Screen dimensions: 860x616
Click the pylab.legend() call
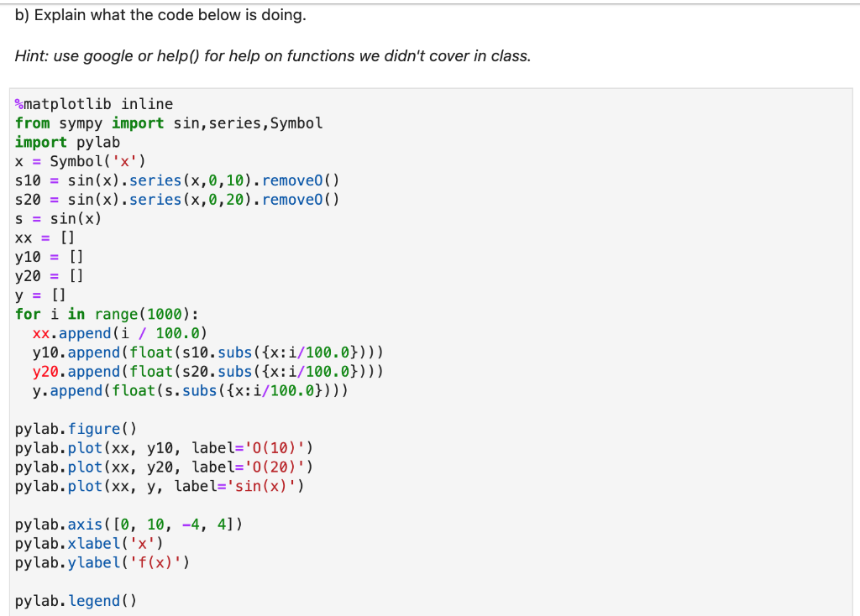[x=76, y=600]
